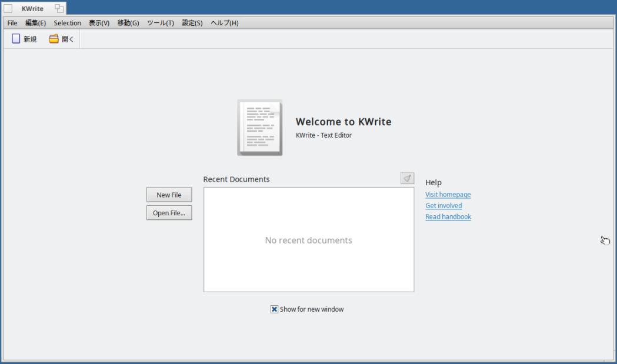The image size is (617, 364).
Task: Click the KWrite document icon in the welcome page
Action: click(260, 128)
